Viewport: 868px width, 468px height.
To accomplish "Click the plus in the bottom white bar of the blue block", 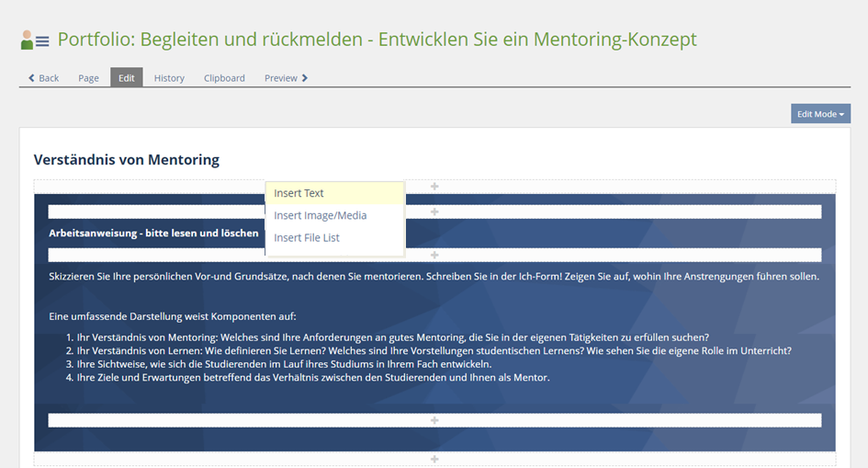I will (x=434, y=420).
